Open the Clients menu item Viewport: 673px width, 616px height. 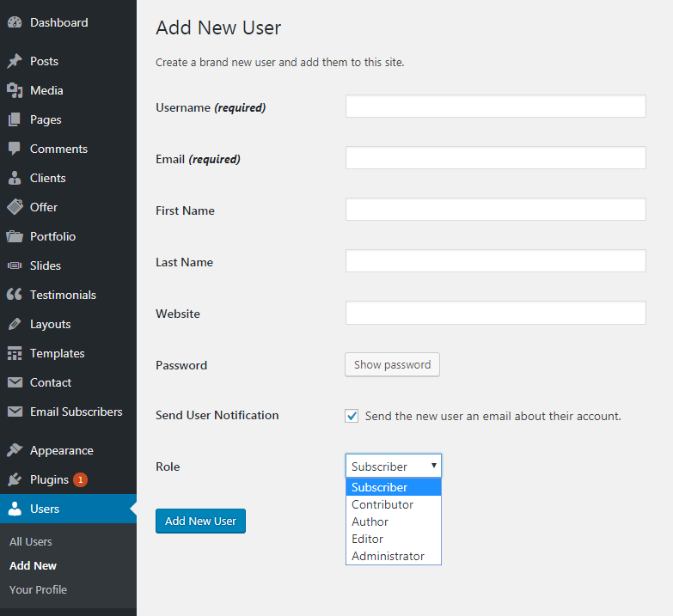click(68, 178)
